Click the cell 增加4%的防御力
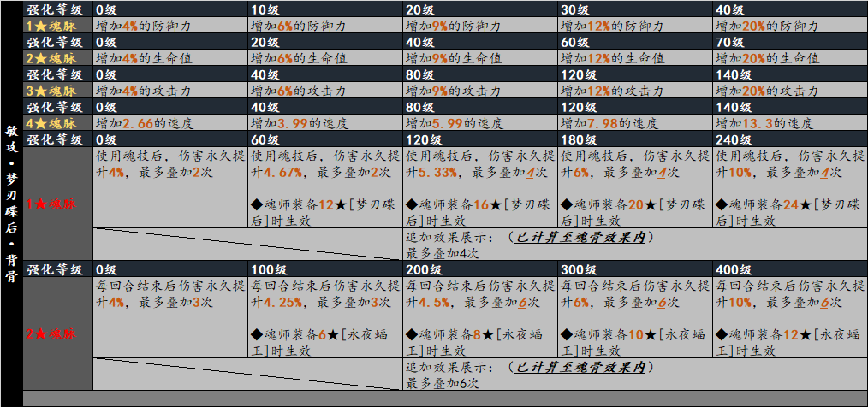This screenshot has width=868, height=407. 170,26
